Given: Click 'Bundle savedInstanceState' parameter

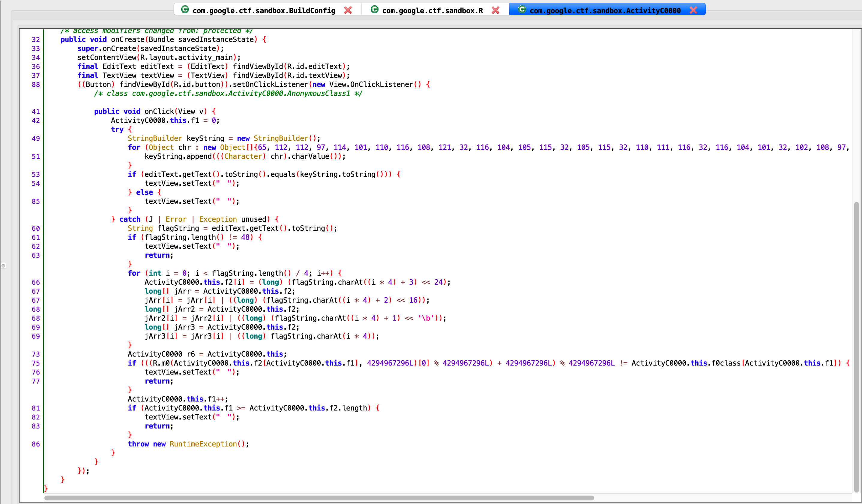Looking at the screenshot, I should pos(201,40).
